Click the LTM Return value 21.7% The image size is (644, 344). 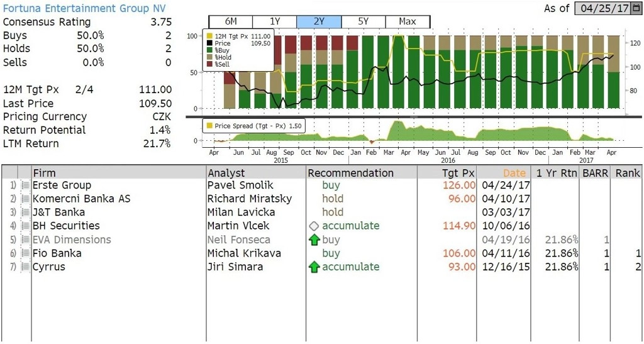point(158,143)
